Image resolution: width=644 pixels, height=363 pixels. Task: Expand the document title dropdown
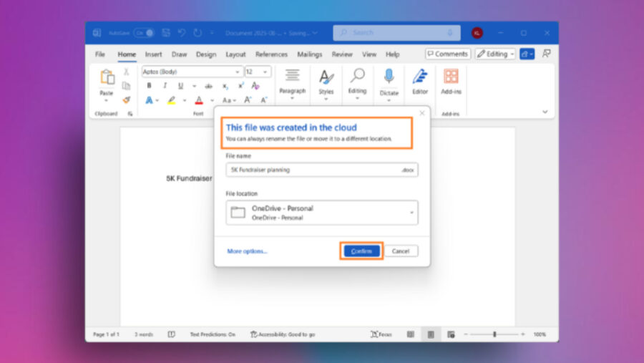[315, 33]
